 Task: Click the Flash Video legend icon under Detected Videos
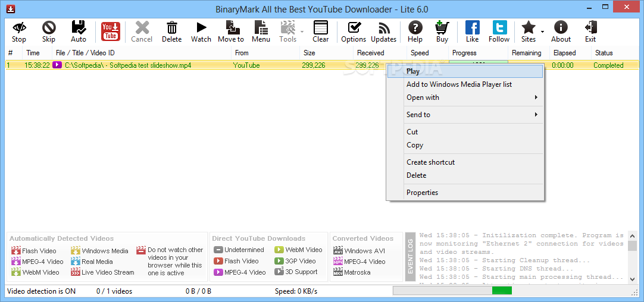[16, 251]
